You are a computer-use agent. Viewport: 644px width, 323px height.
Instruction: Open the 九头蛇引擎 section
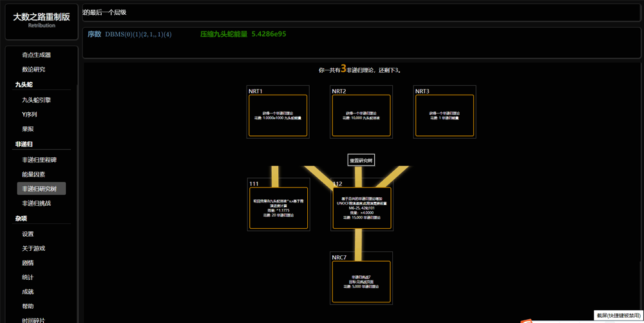(x=36, y=100)
